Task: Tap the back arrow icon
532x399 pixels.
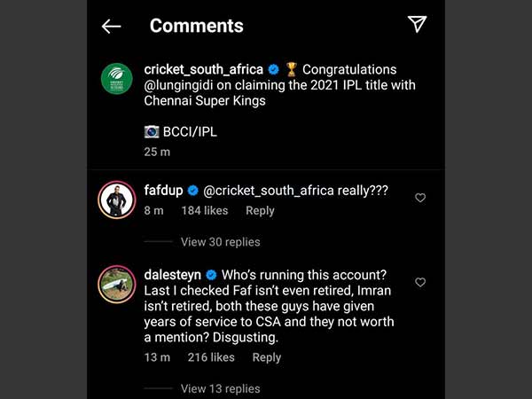Action: [x=111, y=26]
